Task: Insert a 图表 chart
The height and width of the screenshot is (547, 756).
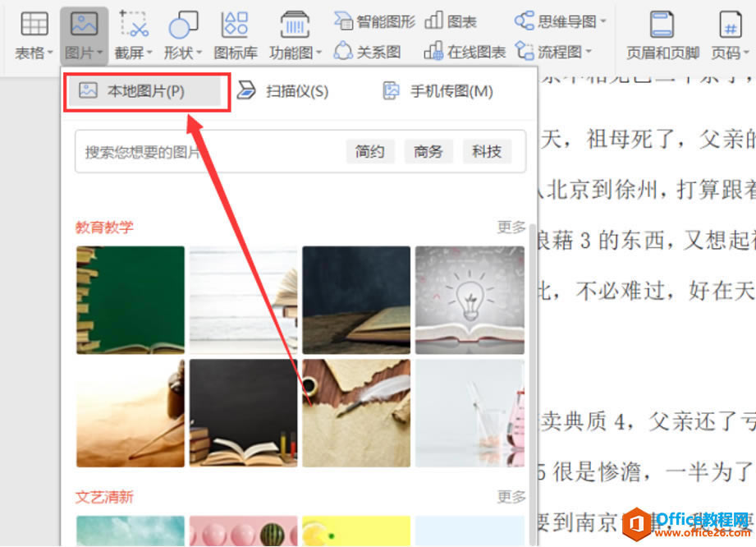Action: pos(451,21)
